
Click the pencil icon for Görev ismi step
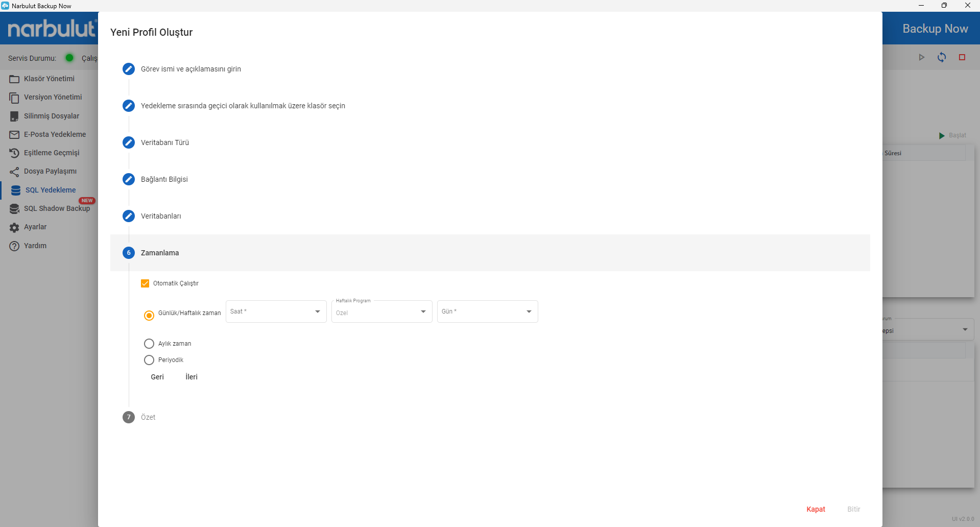(129, 69)
